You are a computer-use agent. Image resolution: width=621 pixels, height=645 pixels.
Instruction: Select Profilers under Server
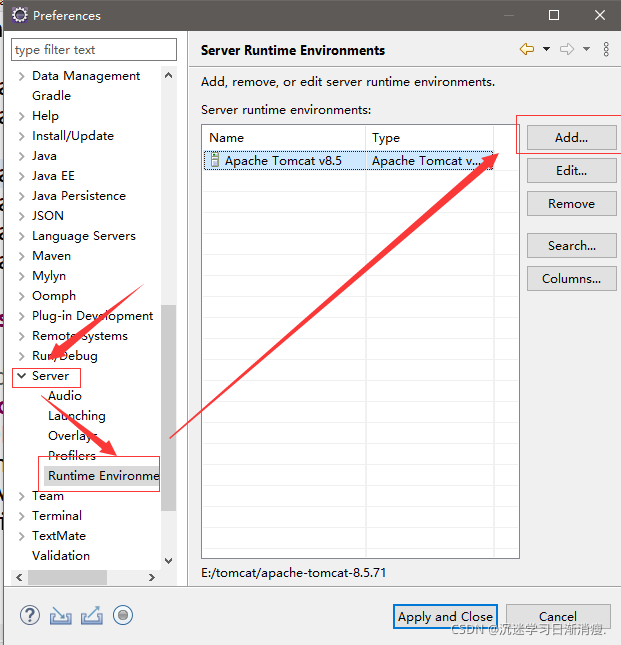tap(72, 456)
